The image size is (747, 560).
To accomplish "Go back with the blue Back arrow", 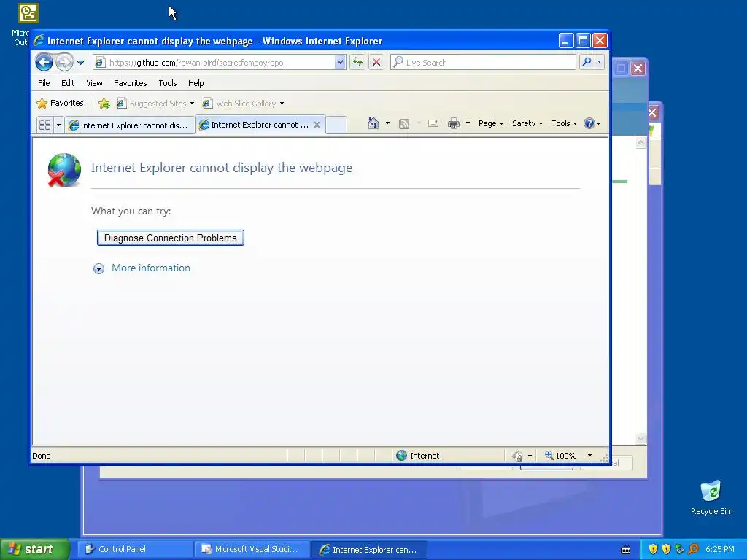I will point(44,63).
